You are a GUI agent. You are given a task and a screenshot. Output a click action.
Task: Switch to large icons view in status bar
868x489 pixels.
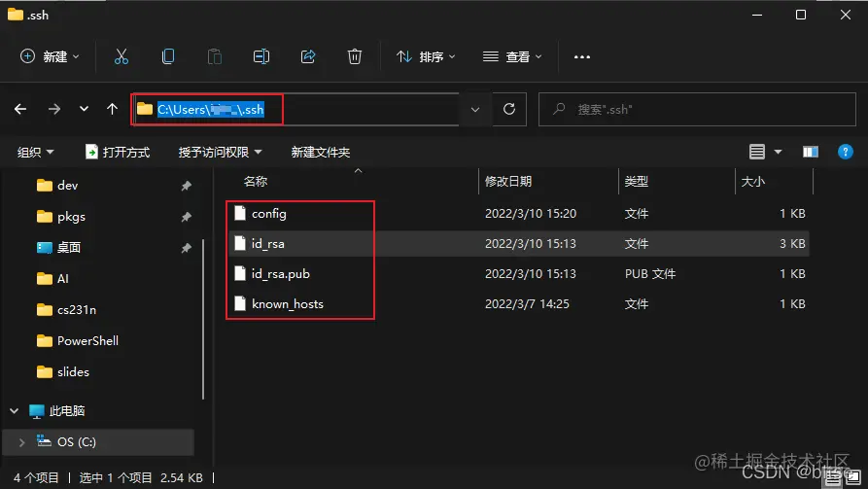click(853, 478)
